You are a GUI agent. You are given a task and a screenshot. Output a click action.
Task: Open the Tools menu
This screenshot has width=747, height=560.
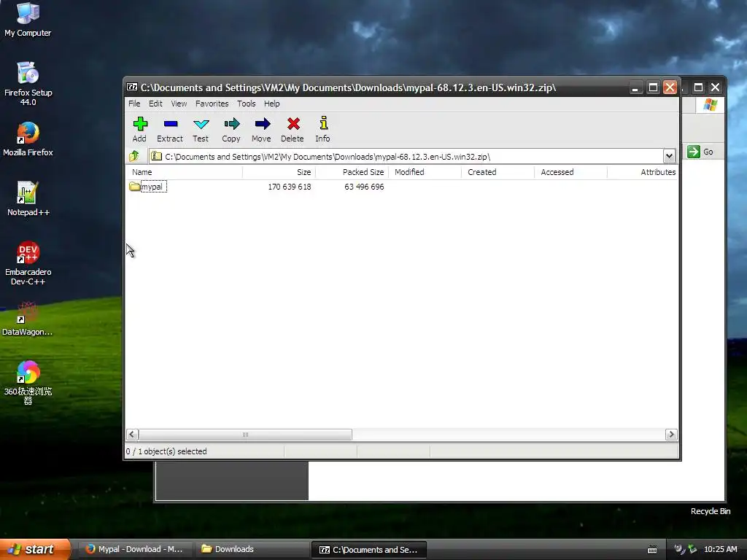[x=247, y=104]
